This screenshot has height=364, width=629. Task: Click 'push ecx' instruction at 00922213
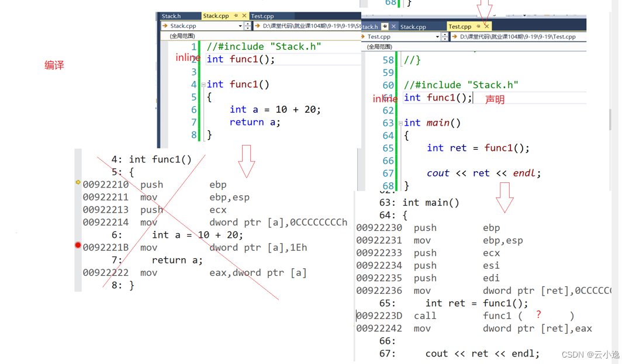tap(155, 210)
